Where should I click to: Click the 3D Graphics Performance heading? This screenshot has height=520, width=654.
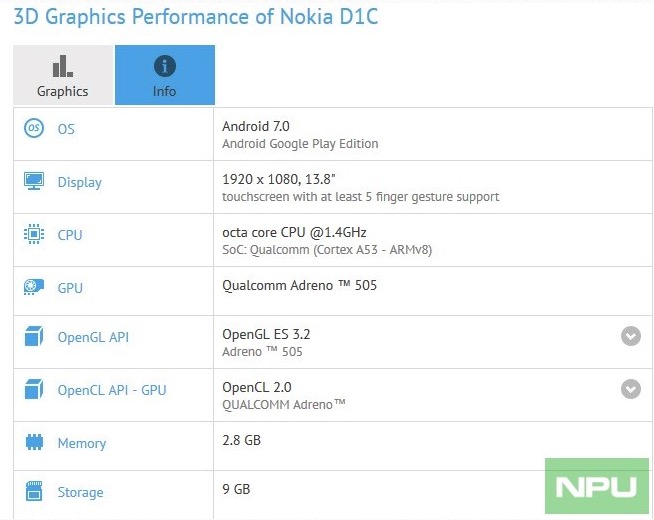pyautogui.click(x=196, y=18)
